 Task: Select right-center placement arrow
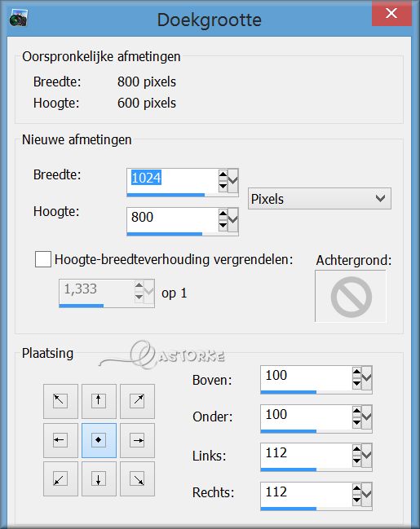coord(137,440)
